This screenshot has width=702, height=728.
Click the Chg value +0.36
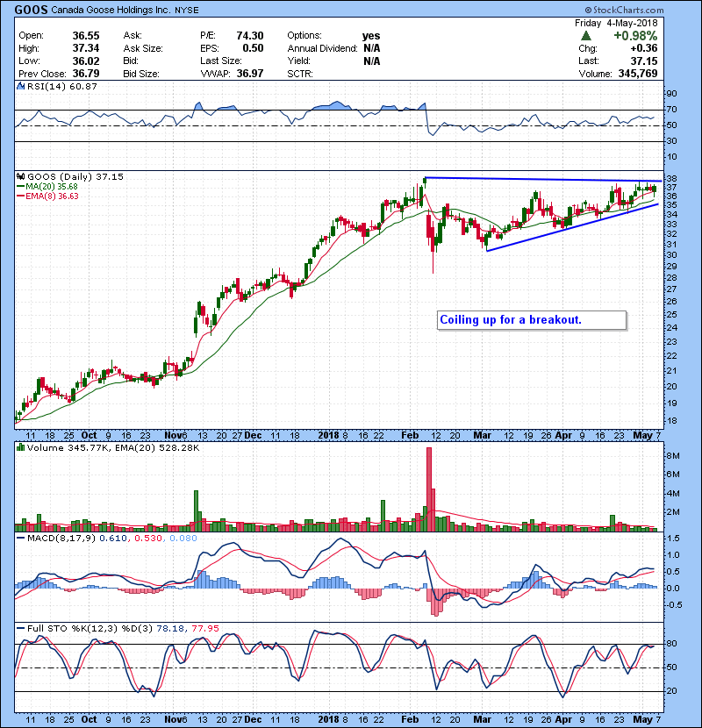tap(644, 48)
